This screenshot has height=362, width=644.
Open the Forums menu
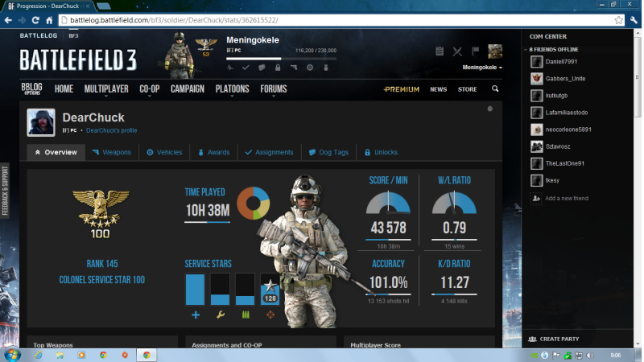pyautogui.click(x=274, y=89)
